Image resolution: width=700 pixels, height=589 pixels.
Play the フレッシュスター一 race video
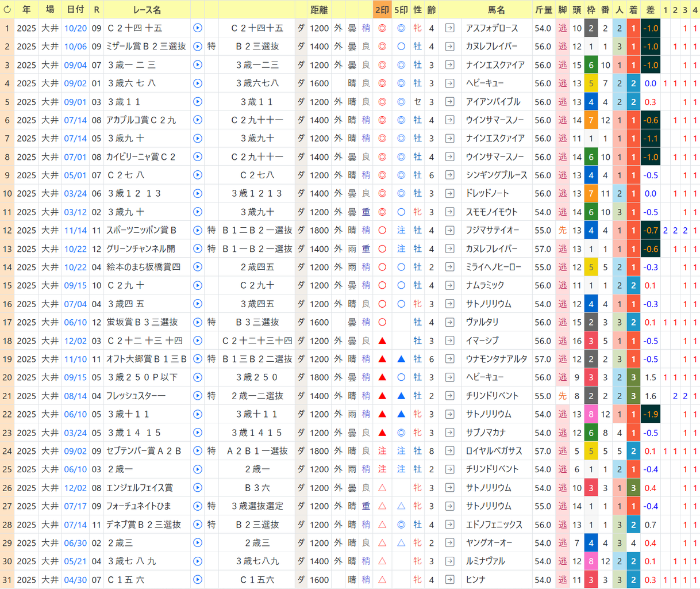point(198,396)
